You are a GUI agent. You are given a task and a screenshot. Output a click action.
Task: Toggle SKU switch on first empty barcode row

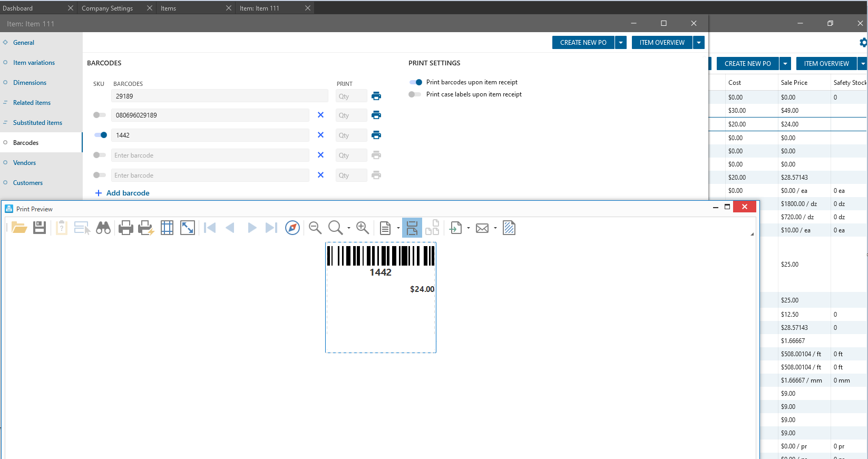point(100,155)
